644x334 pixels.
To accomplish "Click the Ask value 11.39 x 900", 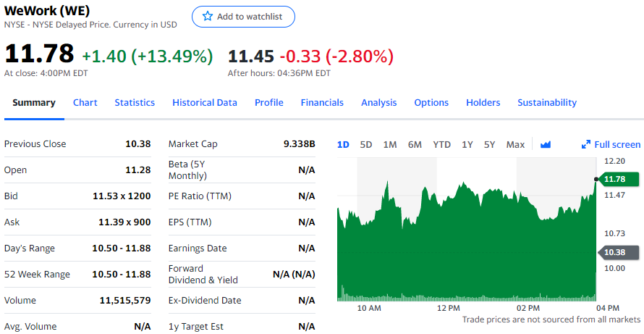I will (124, 222).
